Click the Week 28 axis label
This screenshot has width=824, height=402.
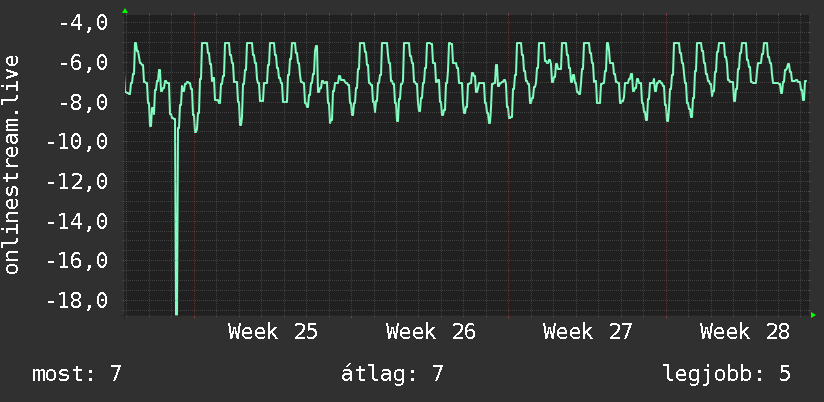pos(745,333)
